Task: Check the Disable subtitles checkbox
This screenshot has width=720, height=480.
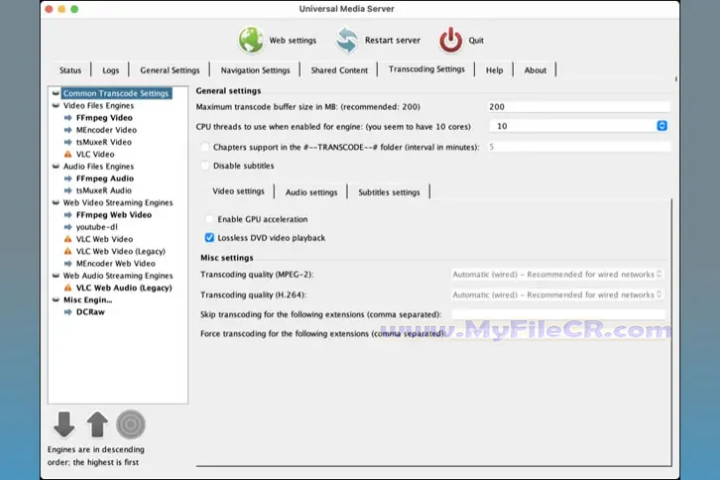Action: [x=205, y=165]
